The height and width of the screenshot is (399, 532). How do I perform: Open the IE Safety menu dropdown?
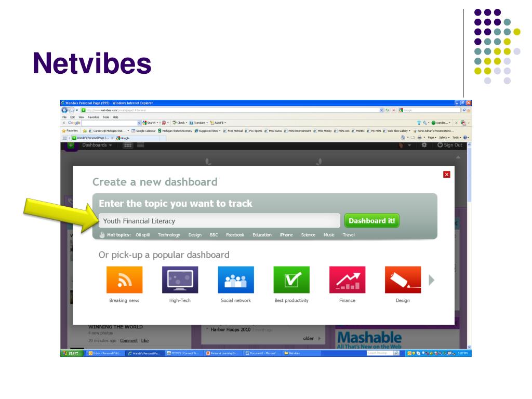point(444,138)
